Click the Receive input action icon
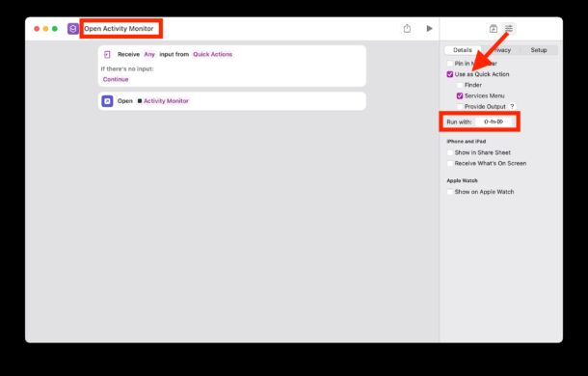 [x=107, y=54]
